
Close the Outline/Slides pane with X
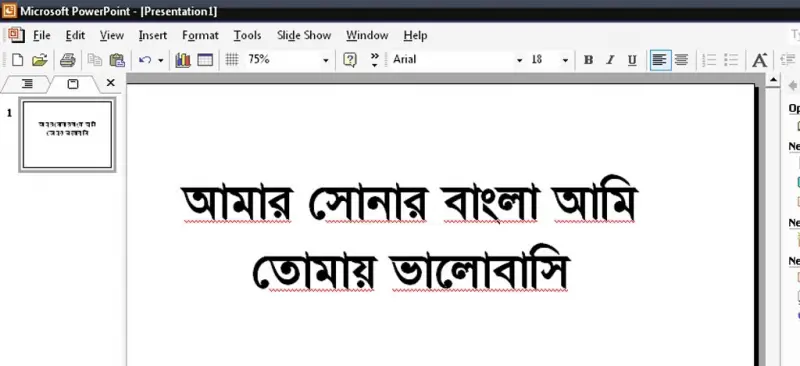coord(110,83)
